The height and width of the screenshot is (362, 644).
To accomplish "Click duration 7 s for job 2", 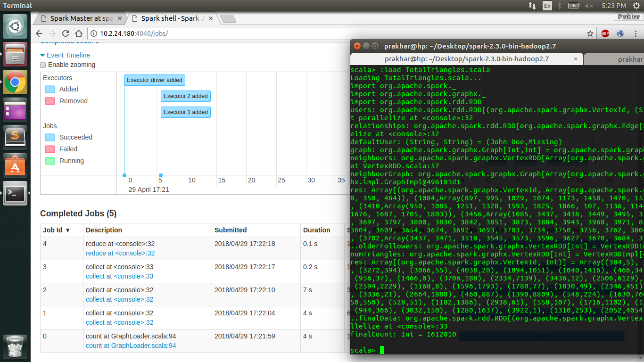I will click(x=308, y=290).
